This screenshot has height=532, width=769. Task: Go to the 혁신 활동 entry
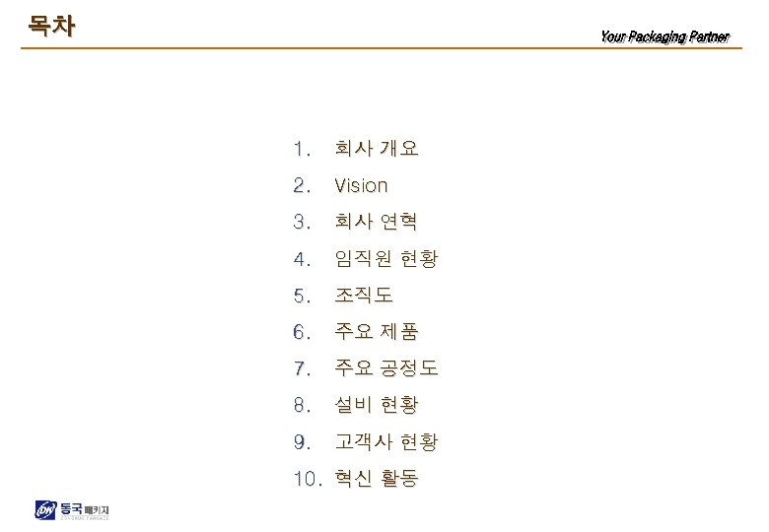[x=377, y=480]
